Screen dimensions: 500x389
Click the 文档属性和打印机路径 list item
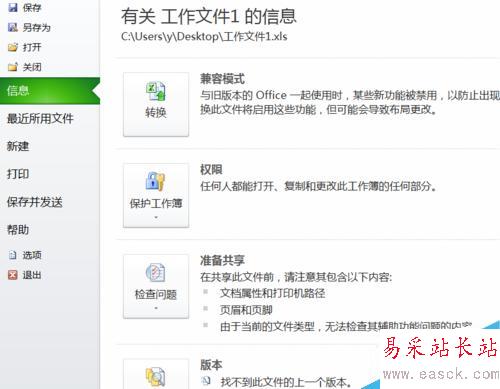pos(273,293)
